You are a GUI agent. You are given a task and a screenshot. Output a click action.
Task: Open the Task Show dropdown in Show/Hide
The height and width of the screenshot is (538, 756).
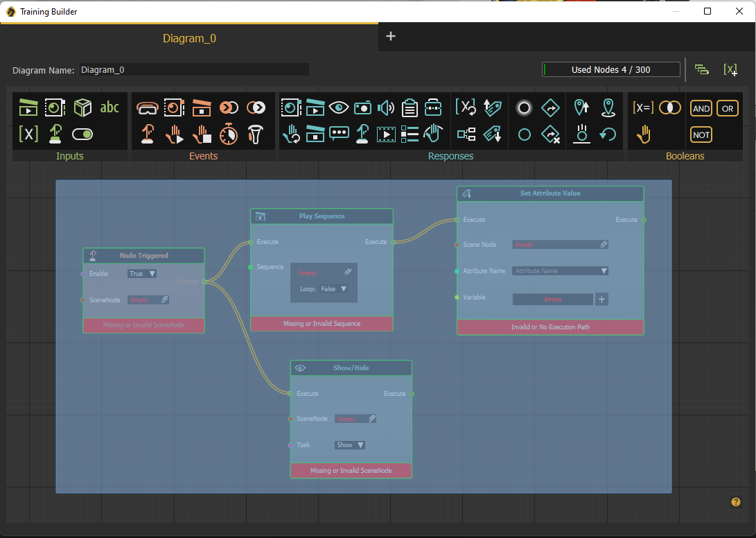tap(349, 445)
